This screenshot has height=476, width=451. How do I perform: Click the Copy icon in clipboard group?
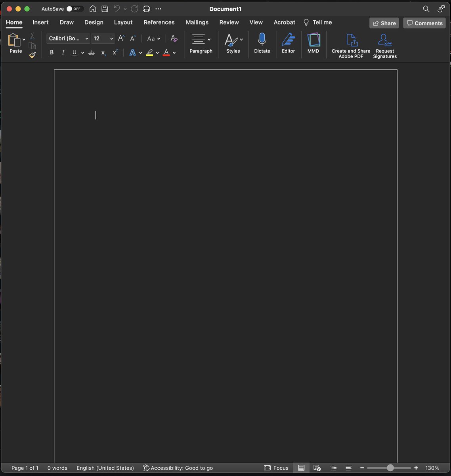click(32, 46)
